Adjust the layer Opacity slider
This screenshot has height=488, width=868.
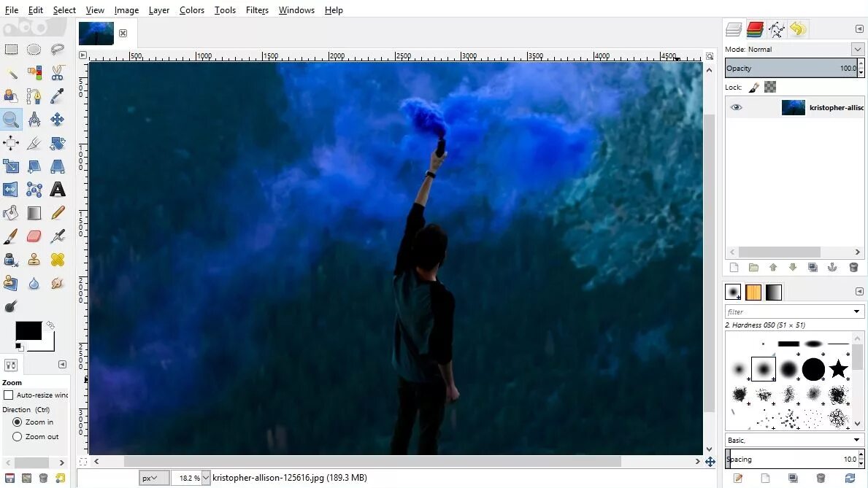pyautogui.click(x=791, y=68)
